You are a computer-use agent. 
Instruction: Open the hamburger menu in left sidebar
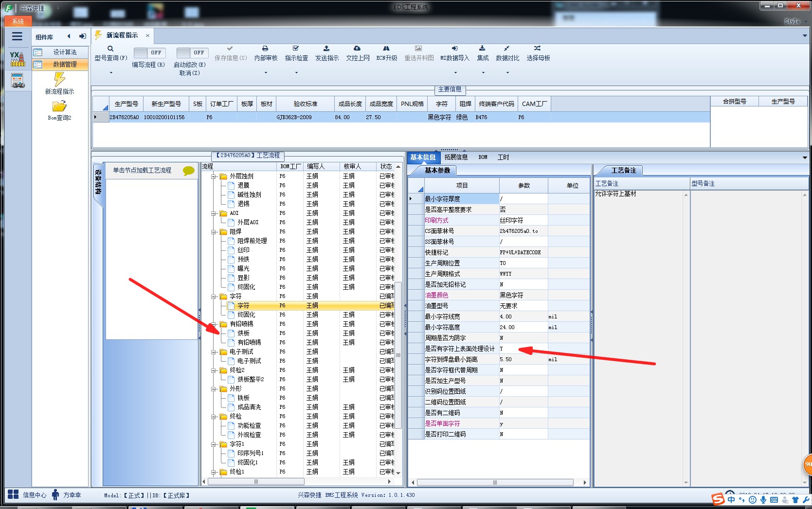(17, 36)
